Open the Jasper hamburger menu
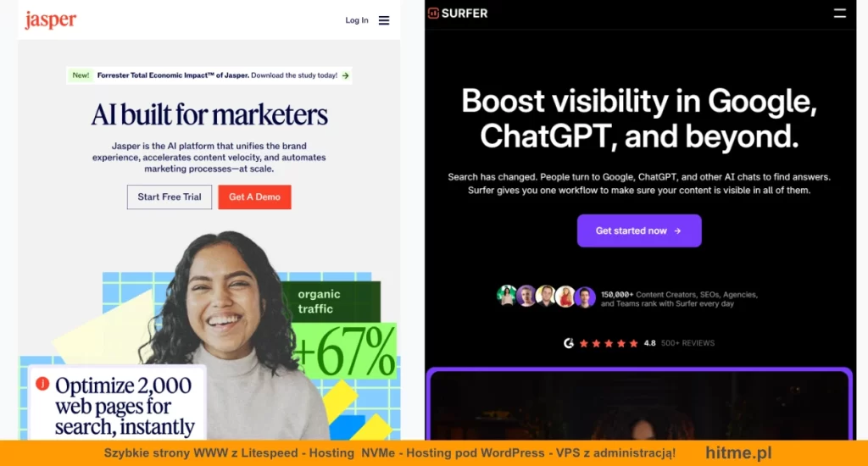 coord(384,20)
